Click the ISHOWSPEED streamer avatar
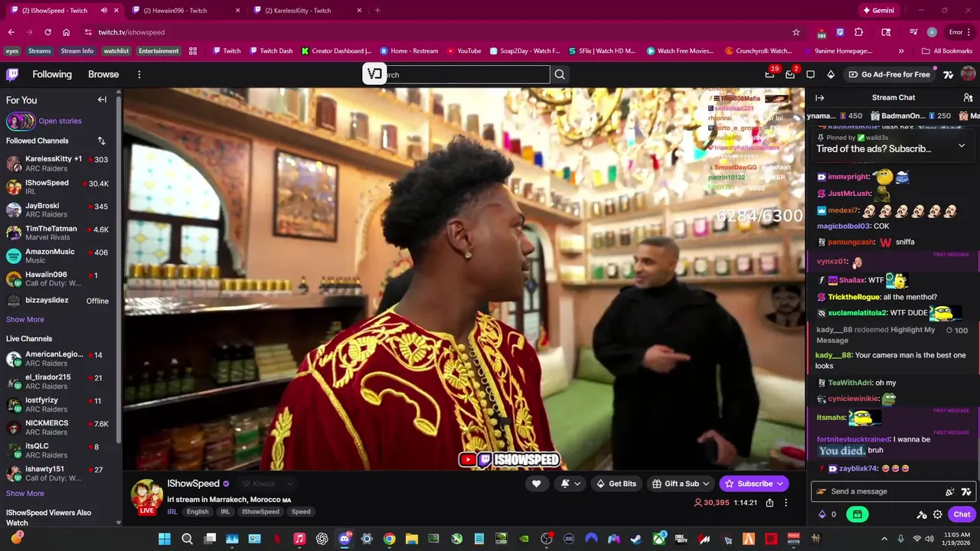 [x=147, y=496]
